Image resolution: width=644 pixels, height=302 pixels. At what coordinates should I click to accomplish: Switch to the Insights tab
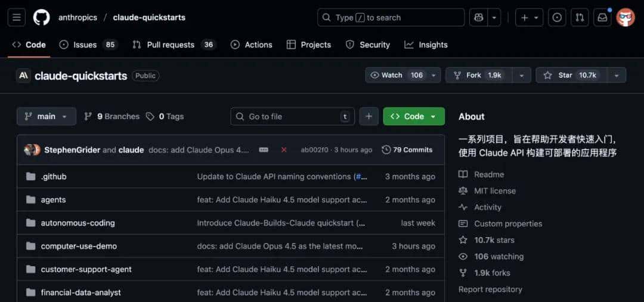click(426, 45)
